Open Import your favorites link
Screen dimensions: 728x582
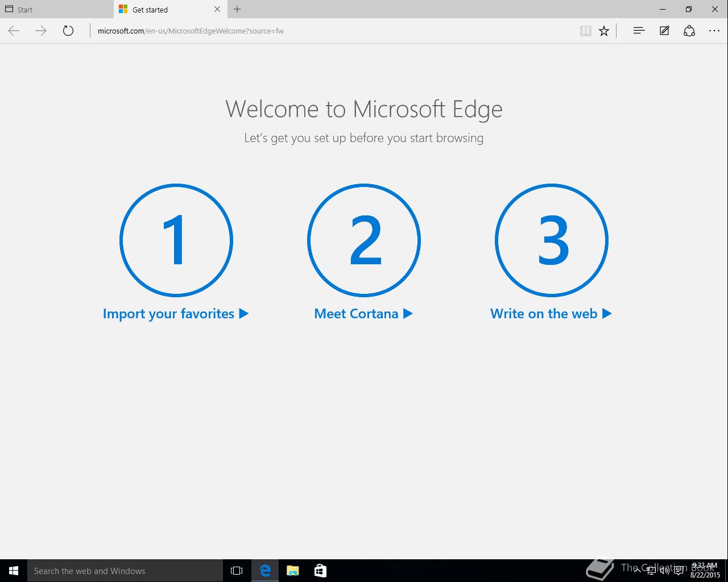click(x=176, y=314)
